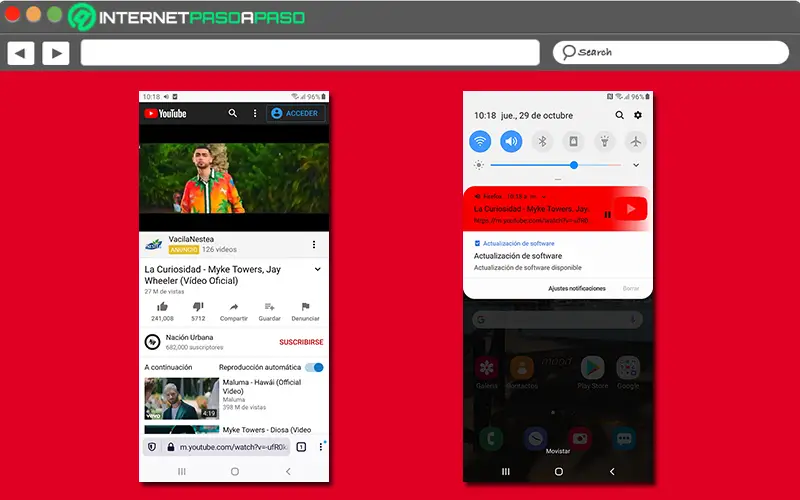Tap Ajustes notificaciones link
800x500 pixels.
577,288
